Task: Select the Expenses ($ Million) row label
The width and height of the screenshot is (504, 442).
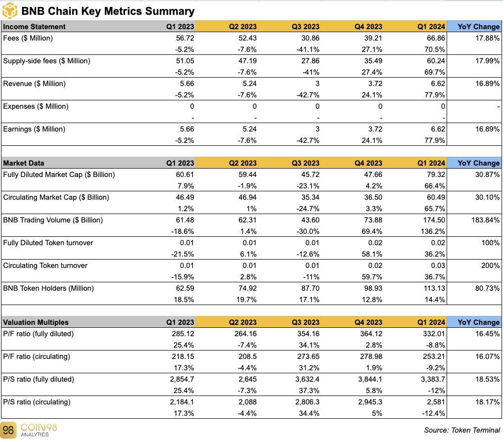Action: tap(36, 106)
